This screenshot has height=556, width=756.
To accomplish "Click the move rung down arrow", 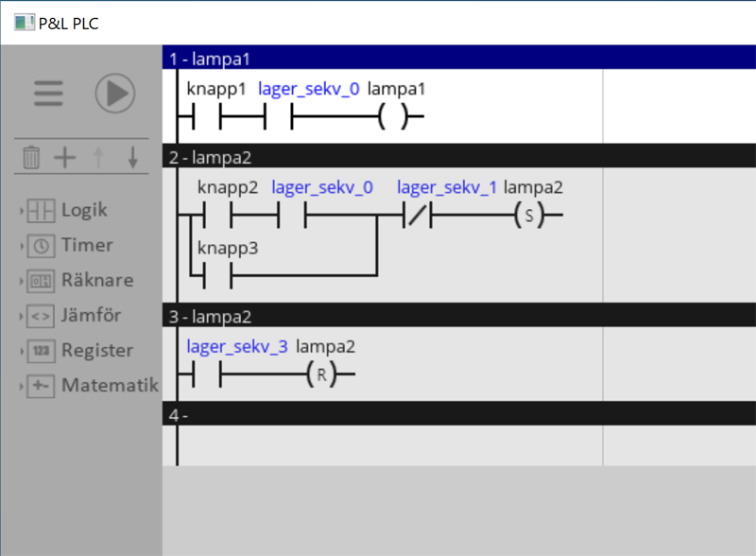I will (132, 157).
